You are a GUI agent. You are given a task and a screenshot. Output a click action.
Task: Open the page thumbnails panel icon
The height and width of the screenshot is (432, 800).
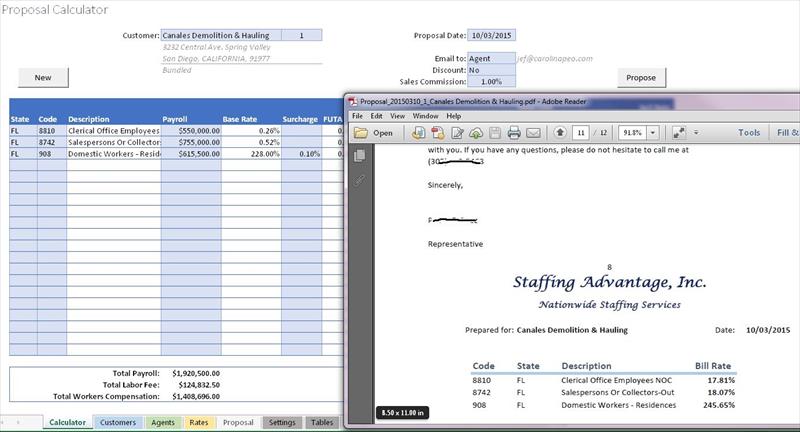pyautogui.click(x=360, y=155)
